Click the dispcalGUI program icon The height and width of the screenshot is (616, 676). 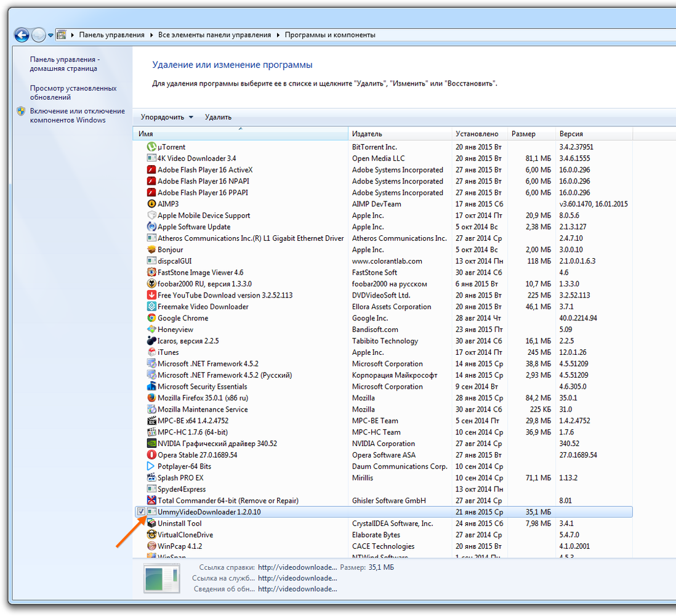pos(151,261)
